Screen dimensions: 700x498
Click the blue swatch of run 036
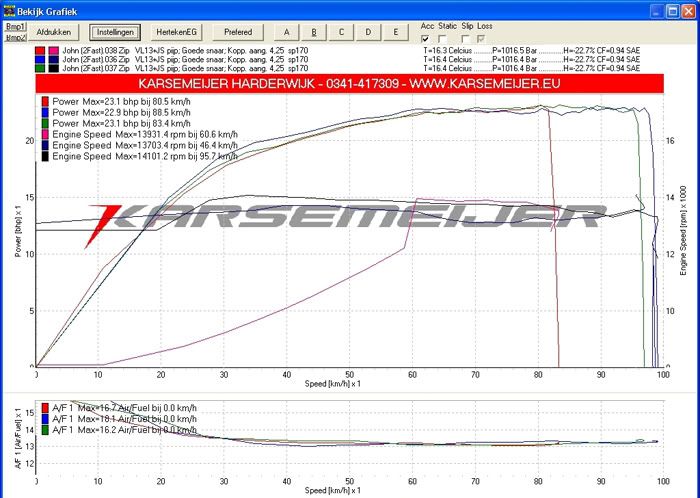(40, 59)
